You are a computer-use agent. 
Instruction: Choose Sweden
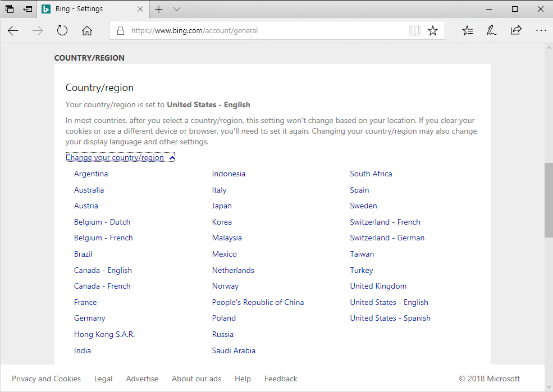tap(363, 206)
